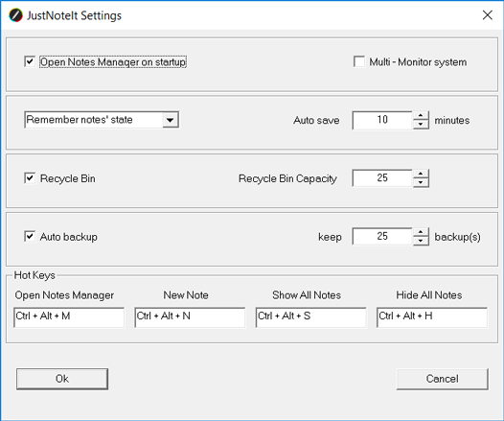
Task: Confirm settings with the Ok button
Action: click(x=62, y=379)
